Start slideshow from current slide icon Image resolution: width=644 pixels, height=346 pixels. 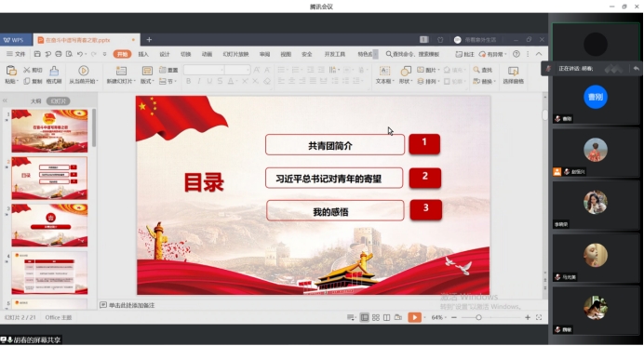(84, 71)
